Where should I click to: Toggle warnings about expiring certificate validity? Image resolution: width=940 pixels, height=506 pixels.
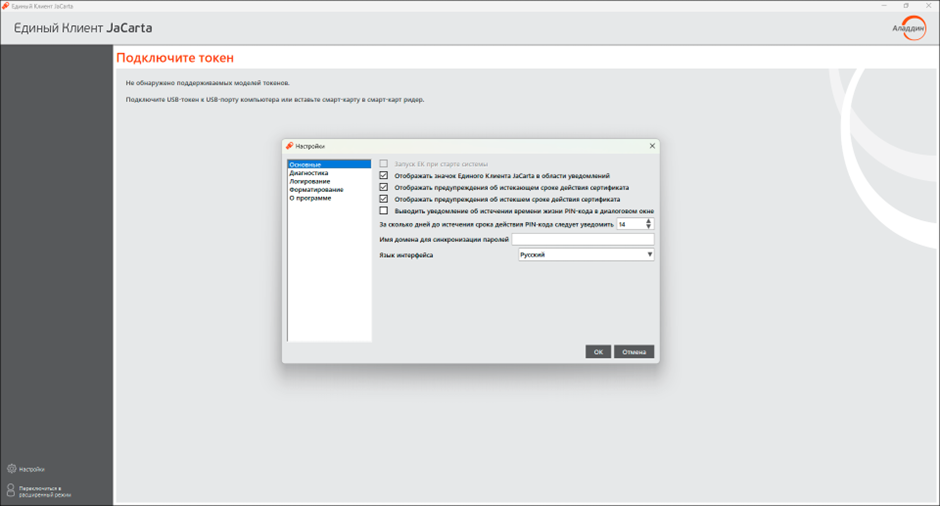pyautogui.click(x=384, y=187)
